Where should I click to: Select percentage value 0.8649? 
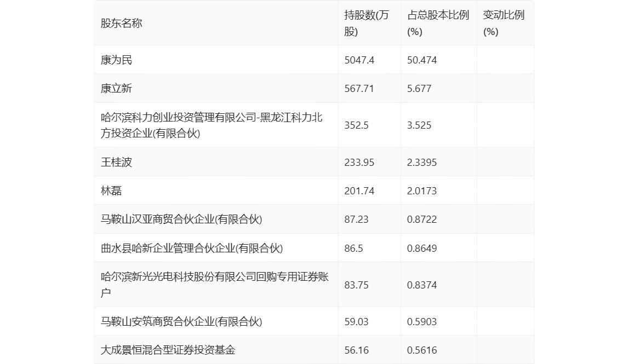tap(421, 248)
